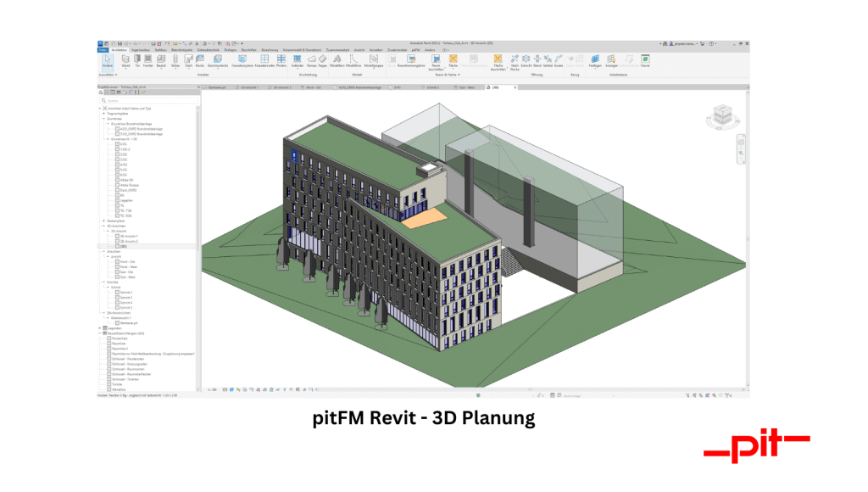This screenshot has width=868, height=492.
Task: Select the Treppe stair tool
Action: 322,61
